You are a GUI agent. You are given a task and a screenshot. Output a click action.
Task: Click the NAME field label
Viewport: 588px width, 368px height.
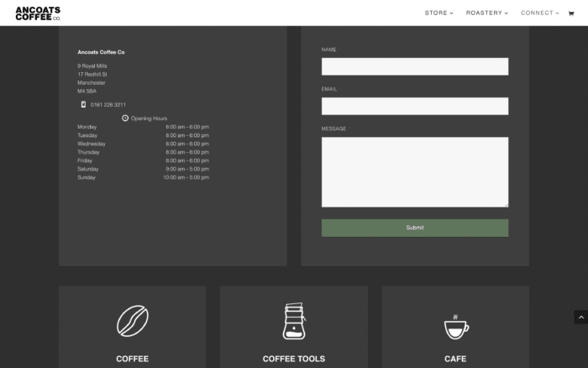329,50
